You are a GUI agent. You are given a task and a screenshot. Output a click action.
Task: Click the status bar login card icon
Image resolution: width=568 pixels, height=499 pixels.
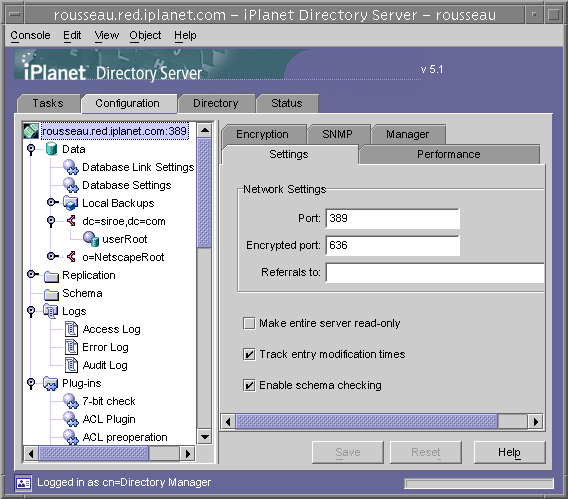pyautogui.click(x=24, y=483)
